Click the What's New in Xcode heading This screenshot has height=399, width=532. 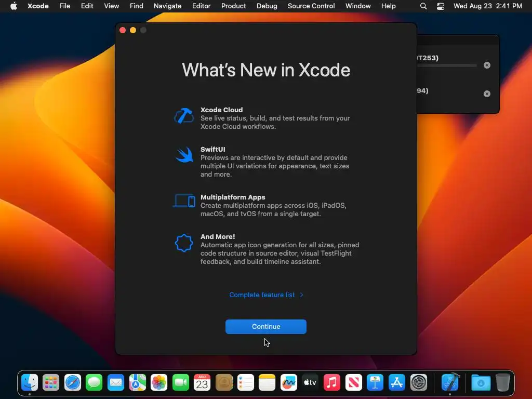(x=266, y=70)
